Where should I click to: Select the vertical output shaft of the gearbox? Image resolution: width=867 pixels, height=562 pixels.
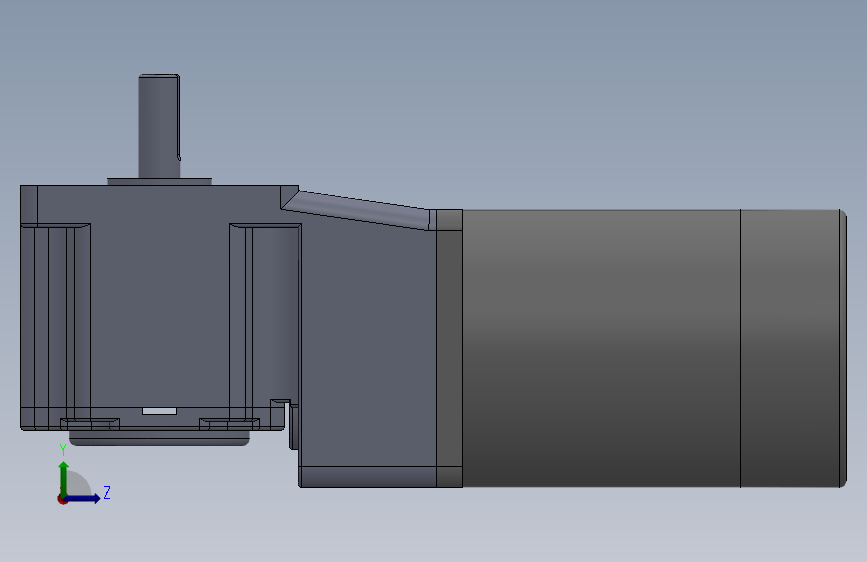tap(159, 126)
